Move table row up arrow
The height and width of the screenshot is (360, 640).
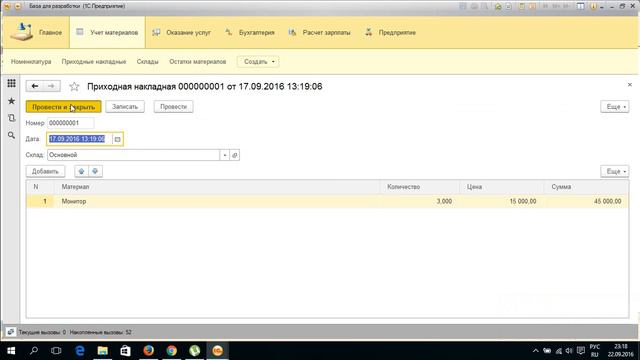point(81,171)
